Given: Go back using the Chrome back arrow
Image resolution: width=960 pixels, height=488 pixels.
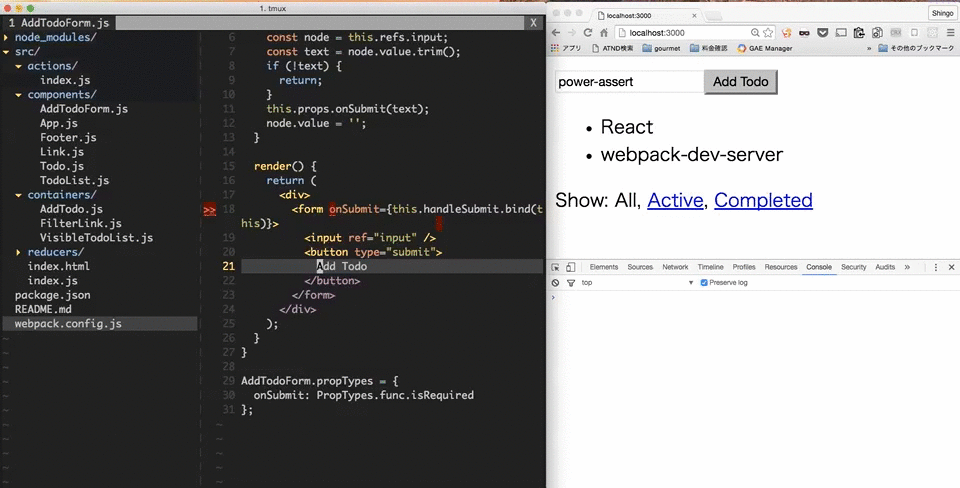Looking at the screenshot, I should pos(556,33).
